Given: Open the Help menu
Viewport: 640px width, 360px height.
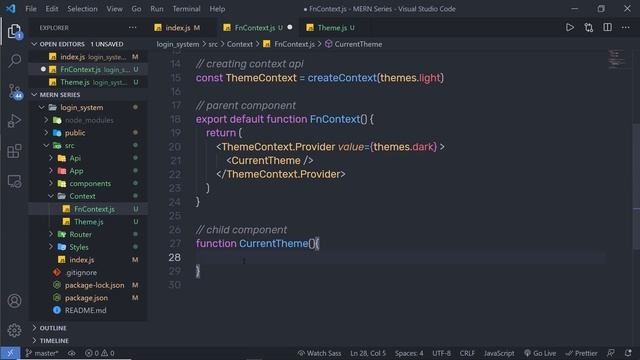Looking at the screenshot, I should point(217,9).
